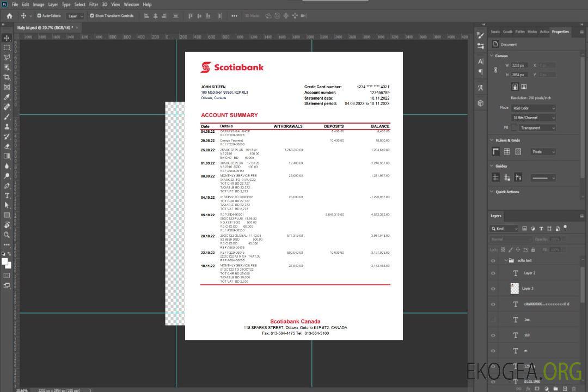Select the Eyedropper tool
This screenshot has height=392, width=588.
(x=7, y=97)
